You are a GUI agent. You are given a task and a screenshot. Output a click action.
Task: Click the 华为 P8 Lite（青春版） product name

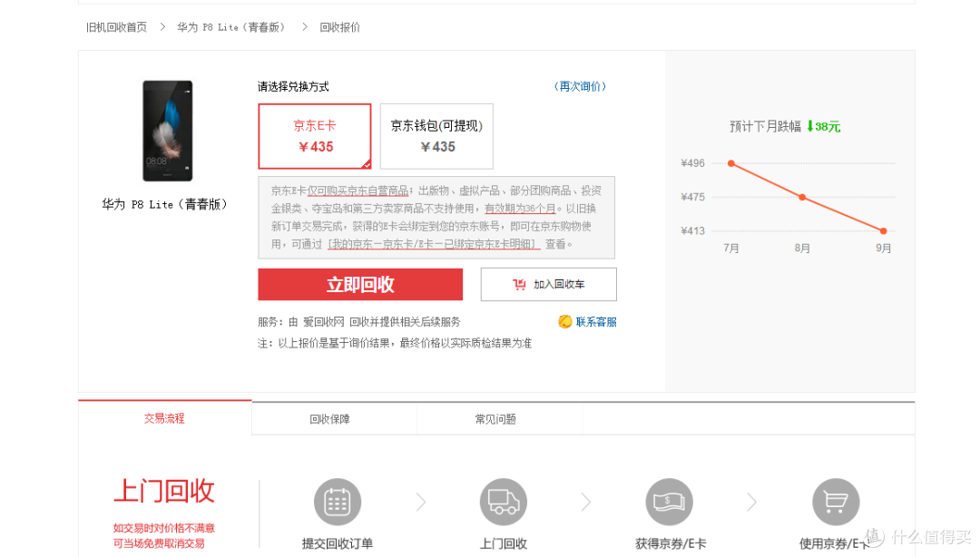coord(165,204)
